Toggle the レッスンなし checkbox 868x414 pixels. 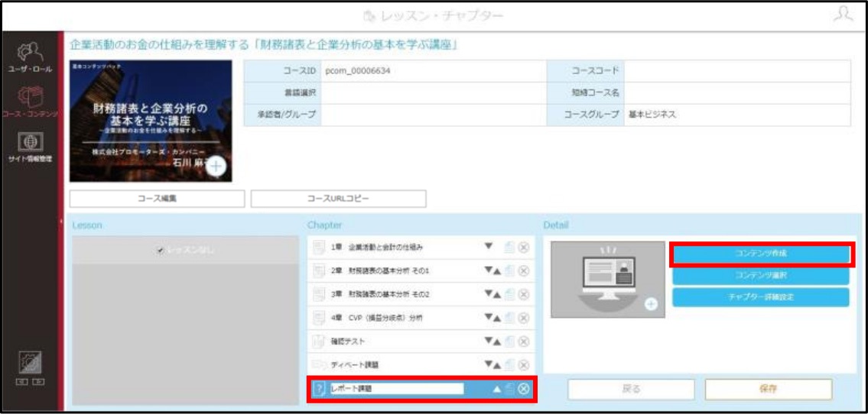(160, 251)
